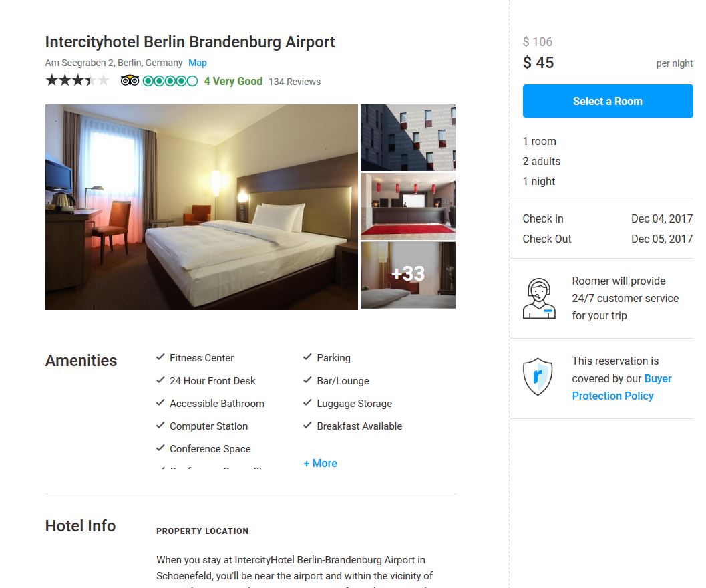The width and height of the screenshot is (706, 588).
Task: Open the Buyer Protection Policy link
Action: pos(622,387)
